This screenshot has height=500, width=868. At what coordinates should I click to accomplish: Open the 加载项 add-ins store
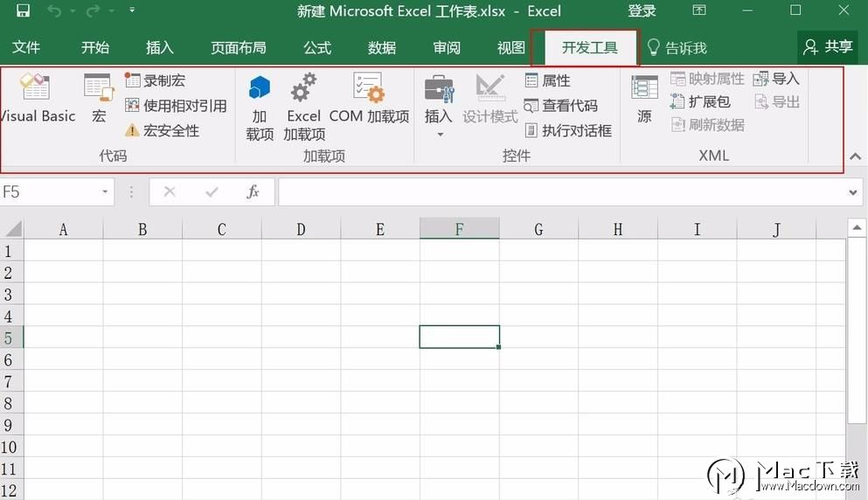[260, 108]
